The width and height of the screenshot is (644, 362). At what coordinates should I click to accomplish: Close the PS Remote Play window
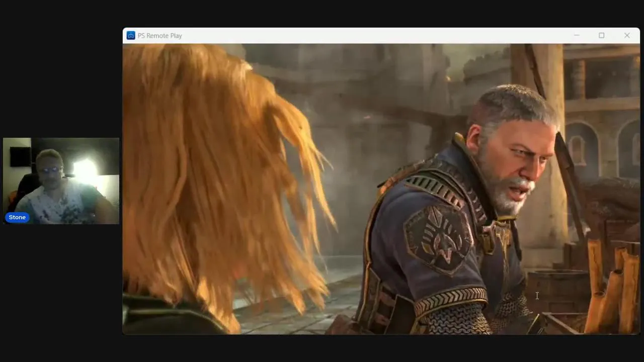click(627, 36)
